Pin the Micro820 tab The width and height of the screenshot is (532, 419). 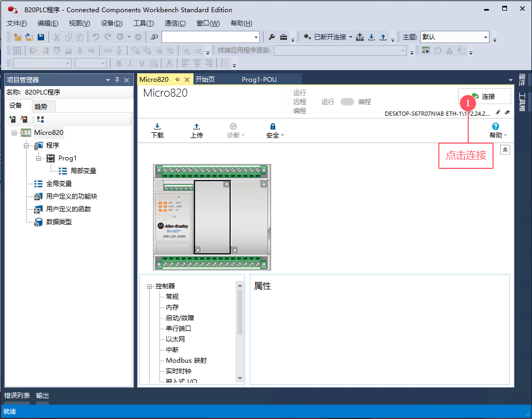[177, 79]
